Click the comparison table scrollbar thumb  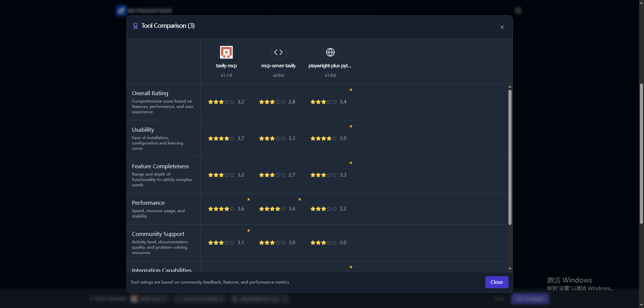[x=510, y=157]
